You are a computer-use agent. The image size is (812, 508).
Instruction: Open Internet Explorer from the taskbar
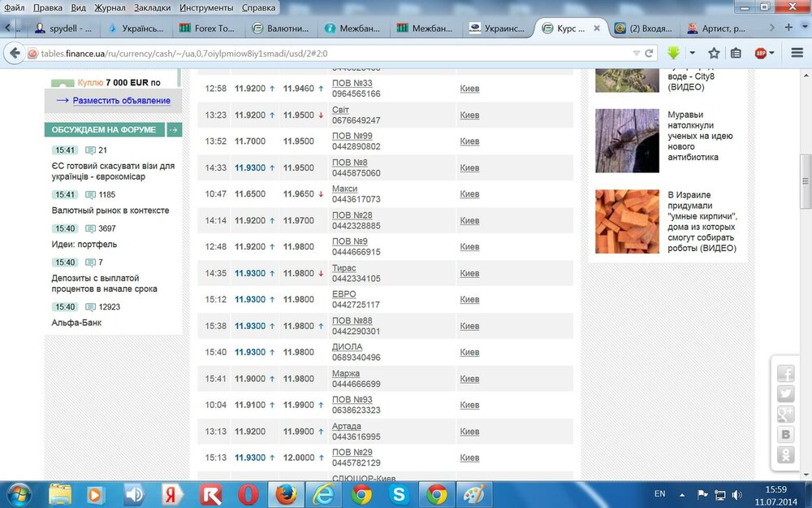[323, 494]
